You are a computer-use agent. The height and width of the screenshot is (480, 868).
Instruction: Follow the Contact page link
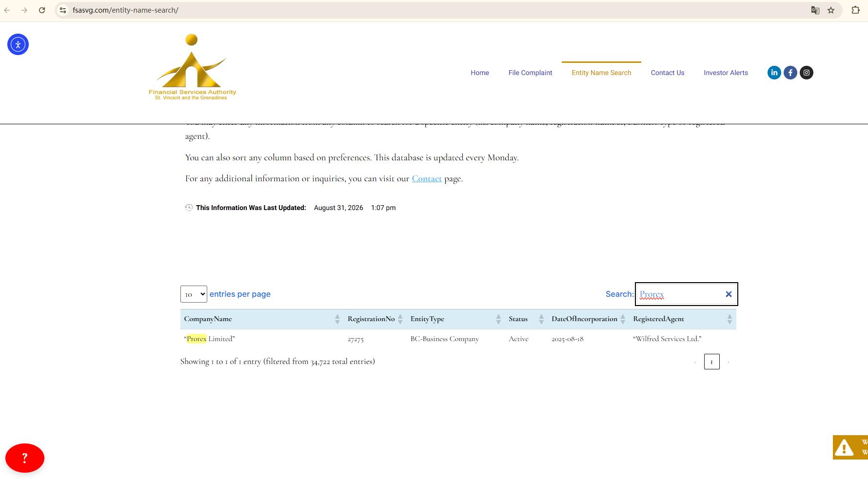click(x=427, y=179)
